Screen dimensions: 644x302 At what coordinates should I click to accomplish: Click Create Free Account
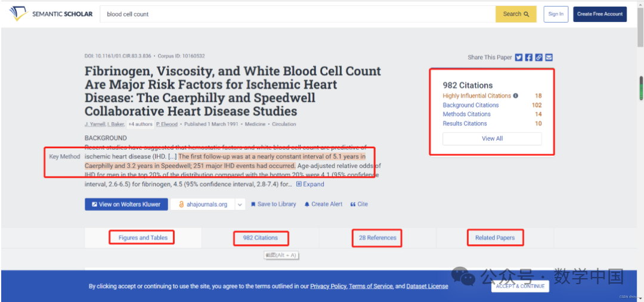pos(600,14)
